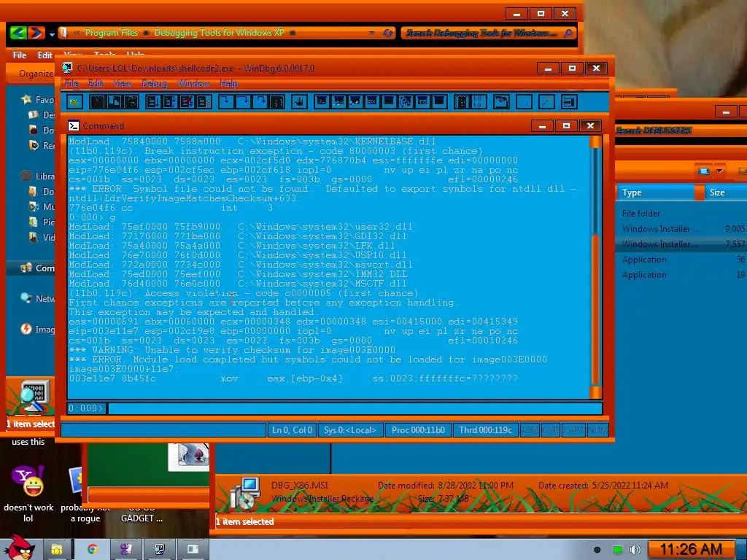The width and height of the screenshot is (747, 560).
Task: Open the Disassembly window toolbar icon
Action: pos(422,102)
